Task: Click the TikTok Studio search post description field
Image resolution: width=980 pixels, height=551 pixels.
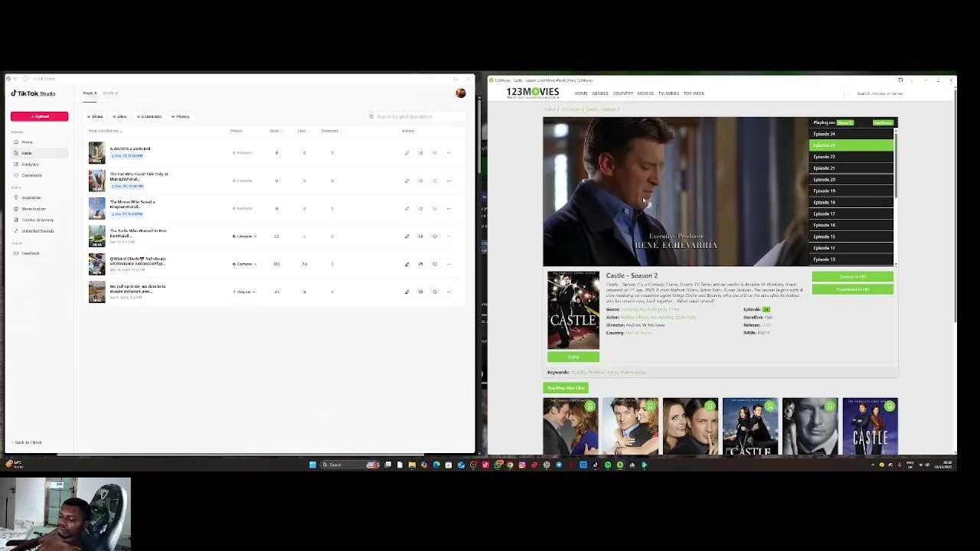Action: [x=415, y=116]
